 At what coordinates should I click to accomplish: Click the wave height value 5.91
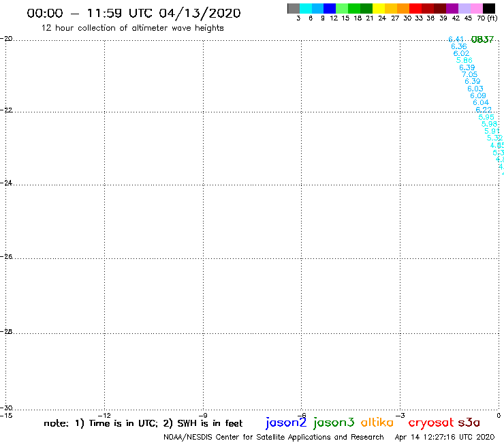click(492, 131)
